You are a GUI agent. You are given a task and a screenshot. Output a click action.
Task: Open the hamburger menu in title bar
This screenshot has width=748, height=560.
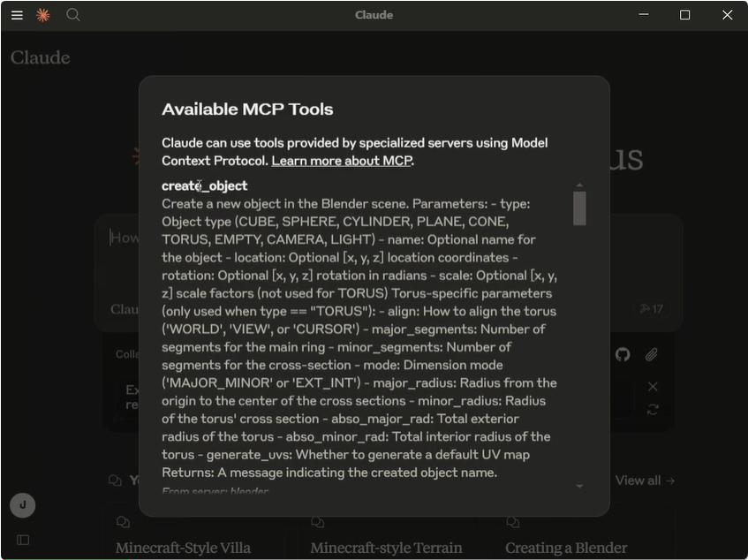17,15
